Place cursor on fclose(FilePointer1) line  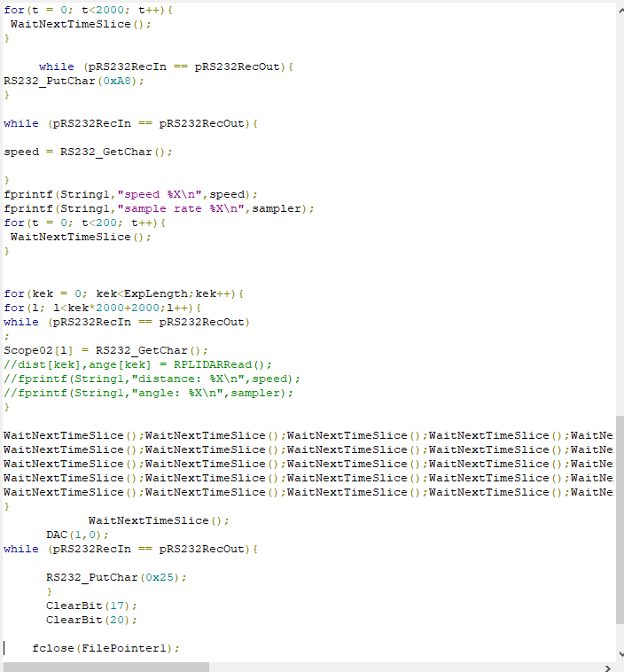[x=106, y=648]
